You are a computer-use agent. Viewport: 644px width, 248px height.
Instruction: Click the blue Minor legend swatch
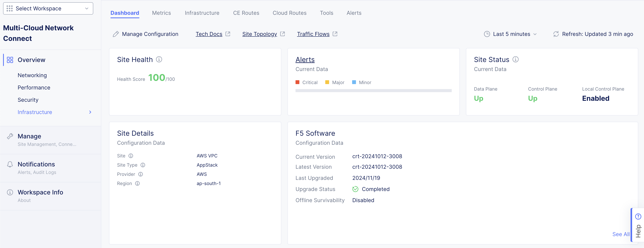tap(354, 82)
